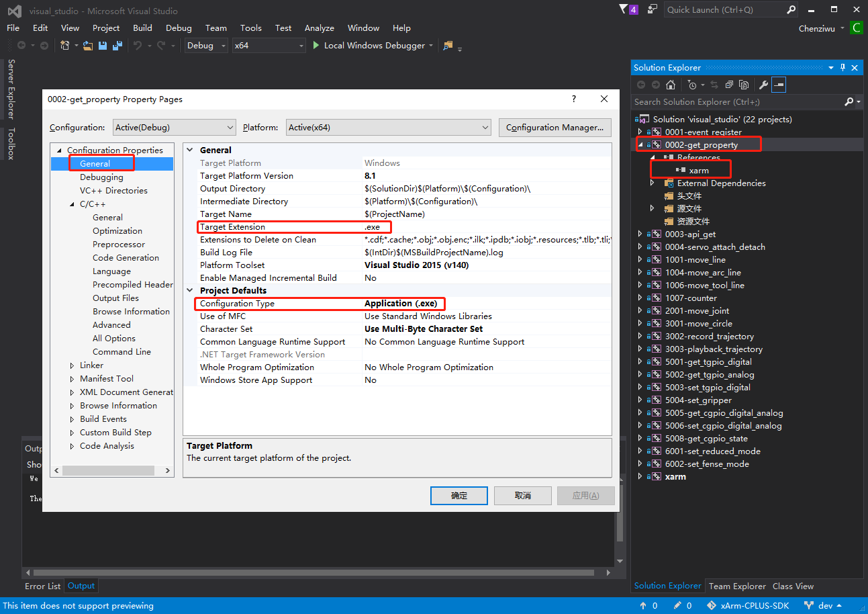868x614 pixels.
Task: Open the Tools menu
Action: coord(251,28)
